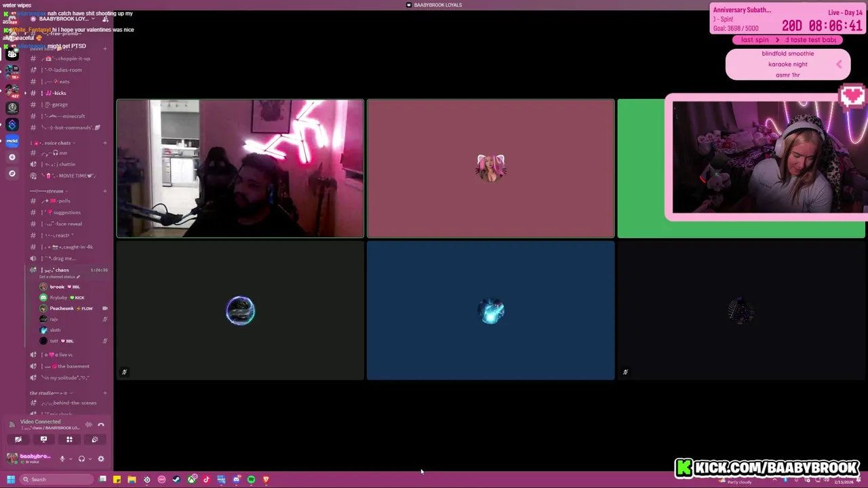The image size is (868, 488).
Task: Open the caught-in-4k channel
Action: 68,247
